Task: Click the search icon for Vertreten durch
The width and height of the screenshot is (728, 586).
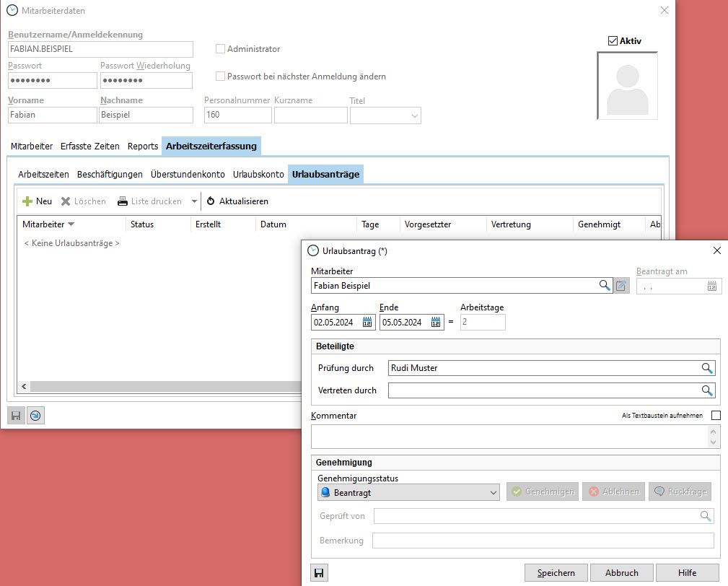Action: (707, 390)
